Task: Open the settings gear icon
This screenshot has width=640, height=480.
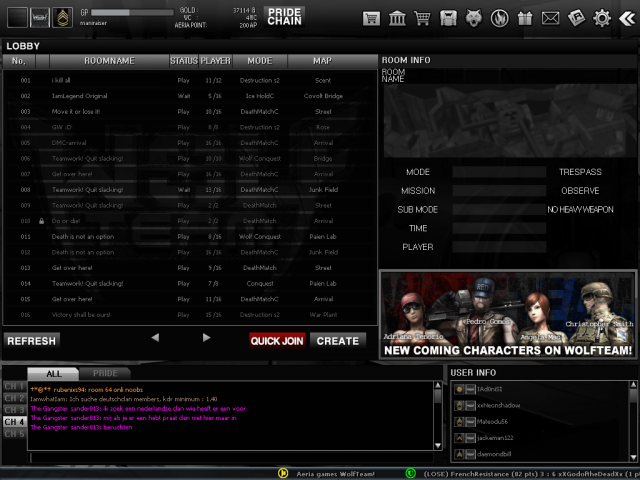Action: [602, 18]
